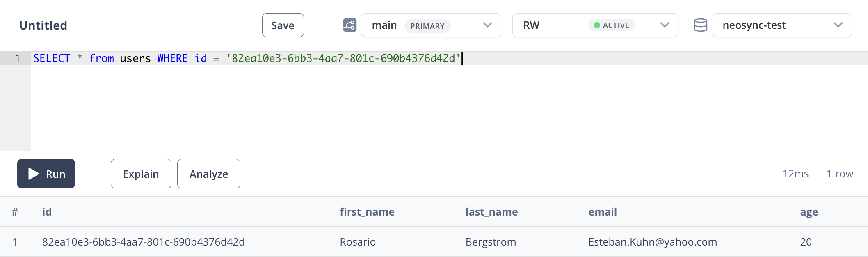Click the play triangle in Run
Viewport: 868px width, 257px height.
point(34,174)
